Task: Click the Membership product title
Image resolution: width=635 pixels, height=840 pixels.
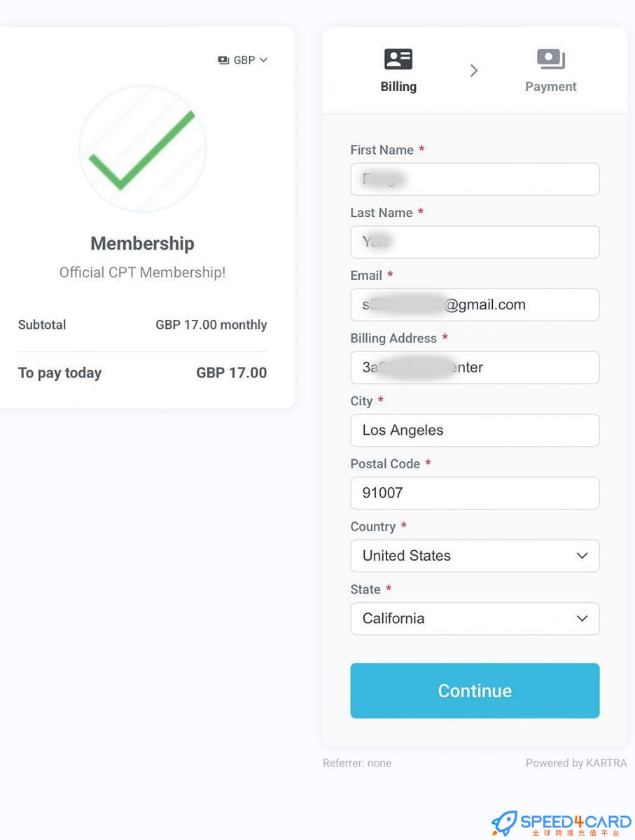Action: 142,244
